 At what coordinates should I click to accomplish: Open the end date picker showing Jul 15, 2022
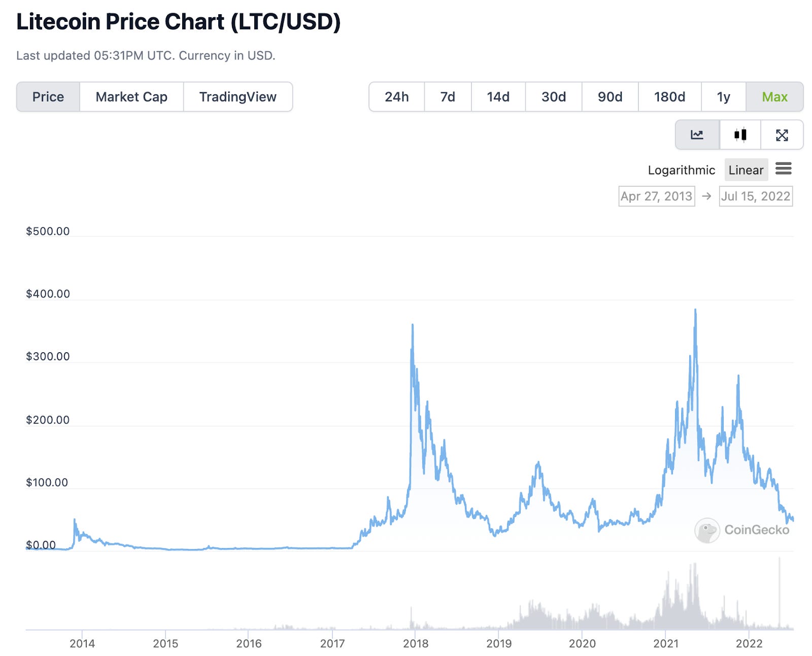pos(755,196)
